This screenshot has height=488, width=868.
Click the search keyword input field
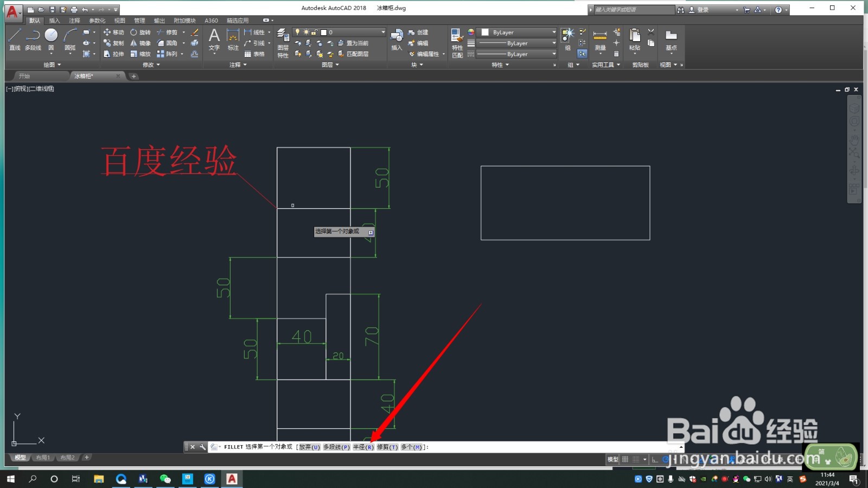(635, 10)
